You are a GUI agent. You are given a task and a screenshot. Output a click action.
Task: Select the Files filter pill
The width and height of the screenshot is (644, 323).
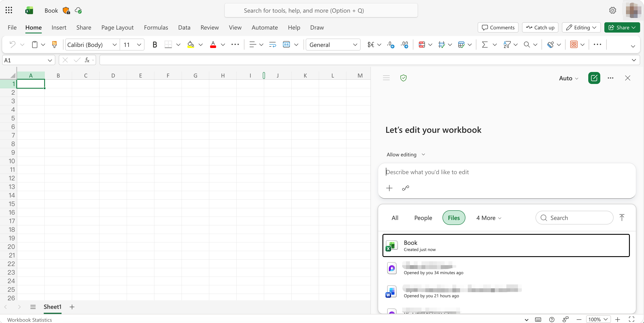(453, 218)
